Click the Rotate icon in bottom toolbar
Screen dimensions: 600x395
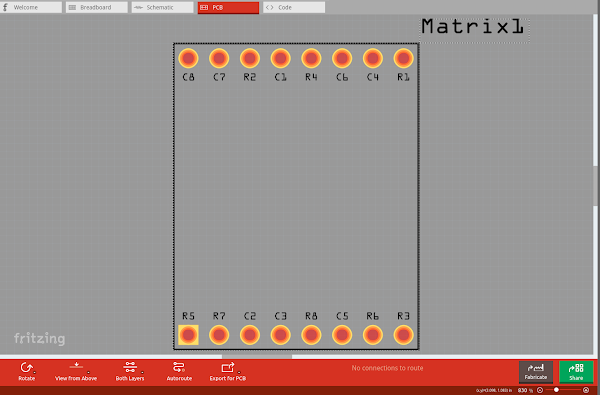coord(26,368)
